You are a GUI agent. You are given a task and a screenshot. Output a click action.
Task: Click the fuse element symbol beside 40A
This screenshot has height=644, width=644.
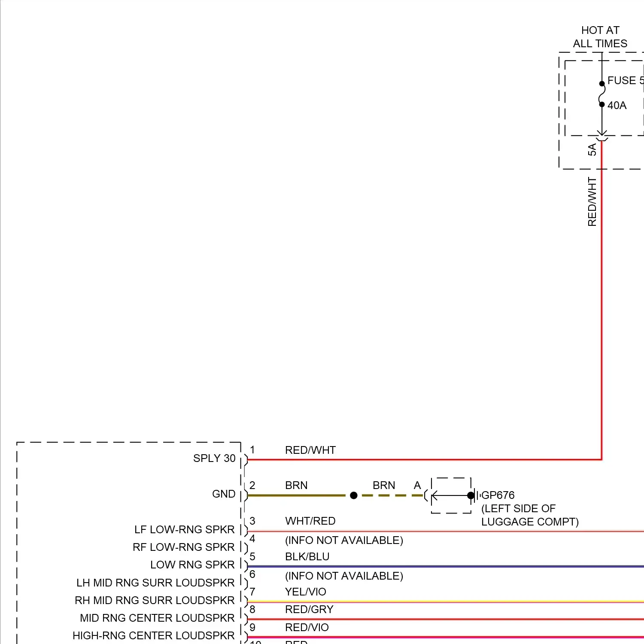coord(602,94)
